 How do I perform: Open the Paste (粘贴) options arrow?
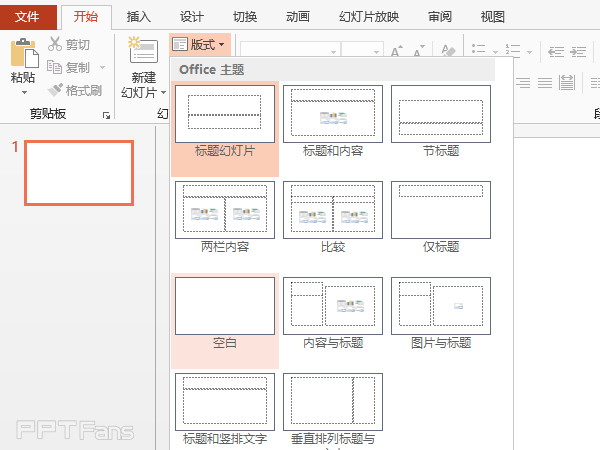[x=23, y=92]
